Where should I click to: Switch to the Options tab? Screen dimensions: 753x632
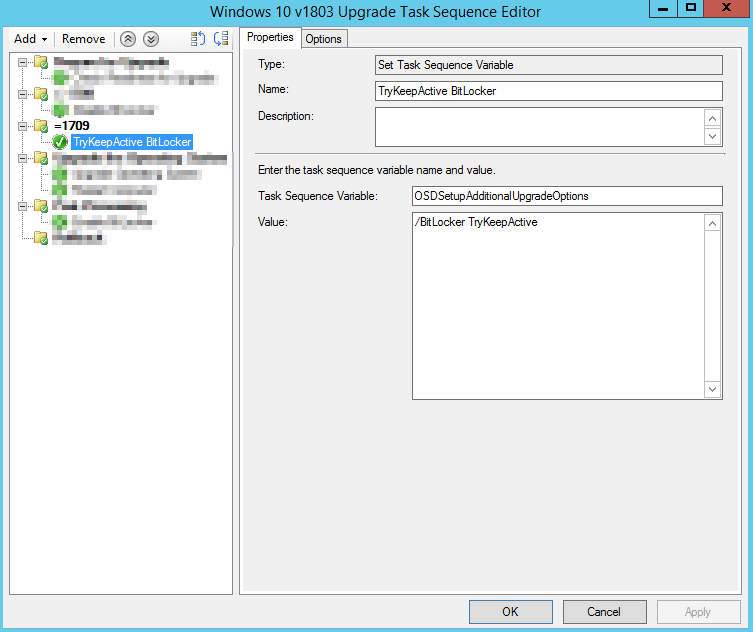323,39
